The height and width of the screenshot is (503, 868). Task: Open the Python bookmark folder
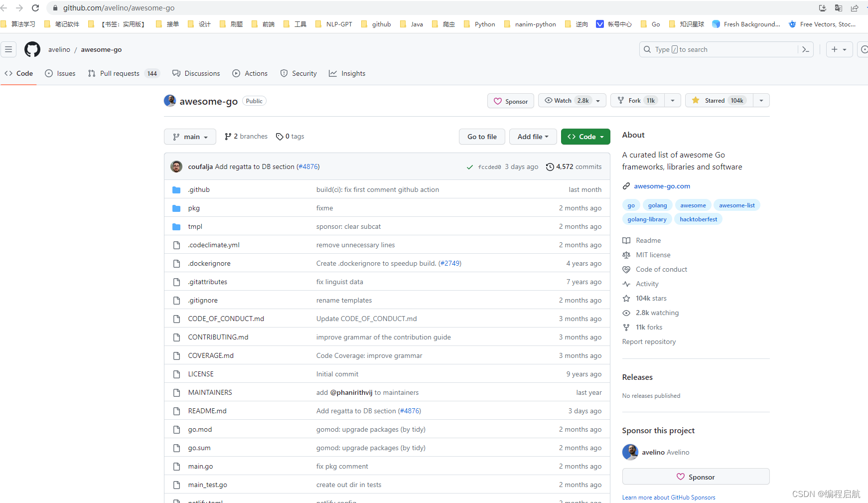[479, 24]
